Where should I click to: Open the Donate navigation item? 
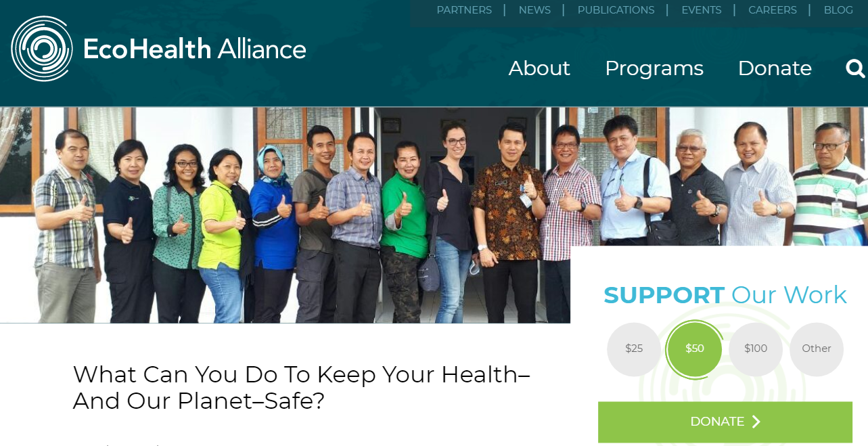click(x=775, y=68)
